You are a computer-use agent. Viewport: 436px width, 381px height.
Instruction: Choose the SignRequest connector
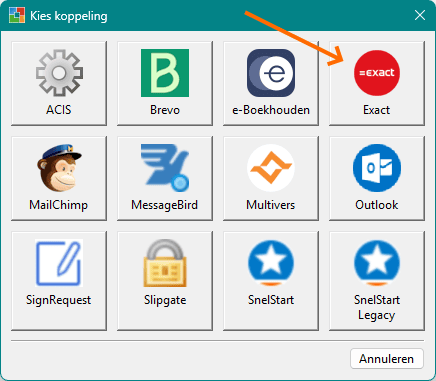point(59,281)
